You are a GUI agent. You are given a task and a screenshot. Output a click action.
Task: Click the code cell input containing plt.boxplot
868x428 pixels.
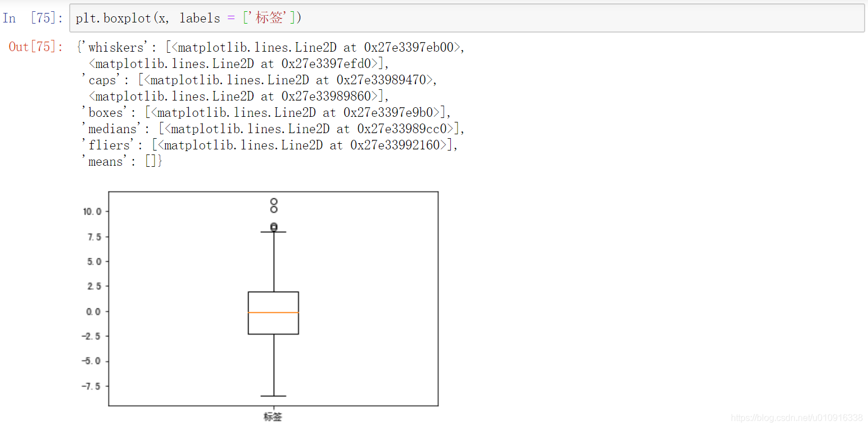tap(467, 18)
